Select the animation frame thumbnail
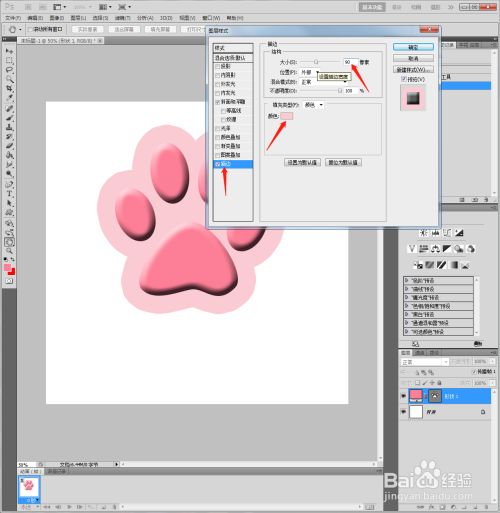This screenshot has width=500, height=513. pyautogui.click(x=29, y=488)
